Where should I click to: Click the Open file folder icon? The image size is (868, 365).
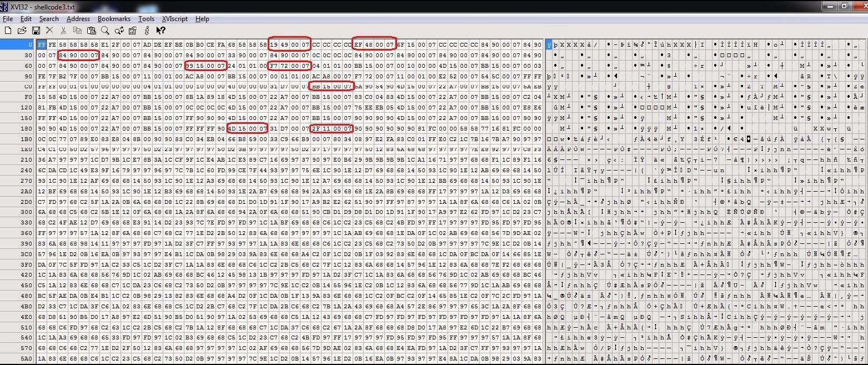[22, 31]
